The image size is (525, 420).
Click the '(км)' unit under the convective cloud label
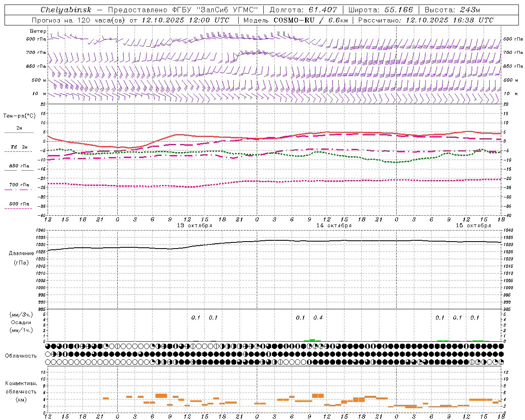point(22,399)
